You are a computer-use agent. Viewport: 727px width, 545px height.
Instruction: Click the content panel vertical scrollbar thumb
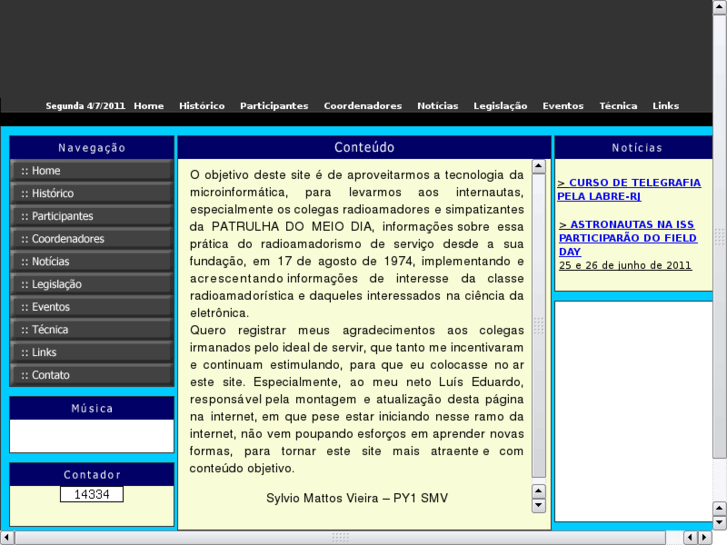pos(538,326)
